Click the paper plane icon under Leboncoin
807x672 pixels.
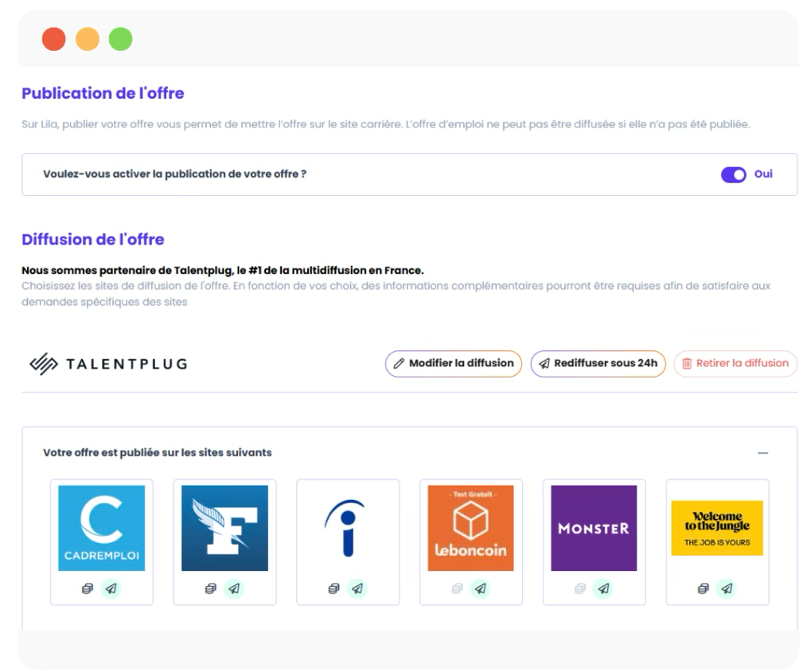480,589
